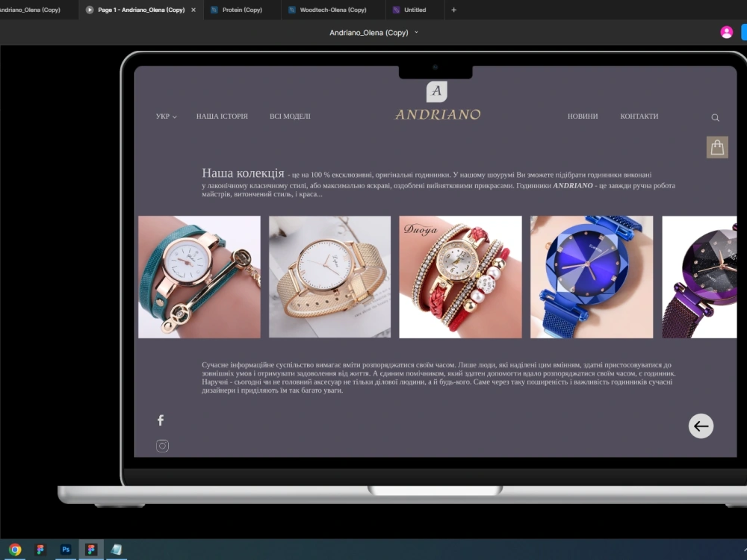Select the purple watch image at right
Viewport: 747px width, 560px height.
[x=699, y=277]
